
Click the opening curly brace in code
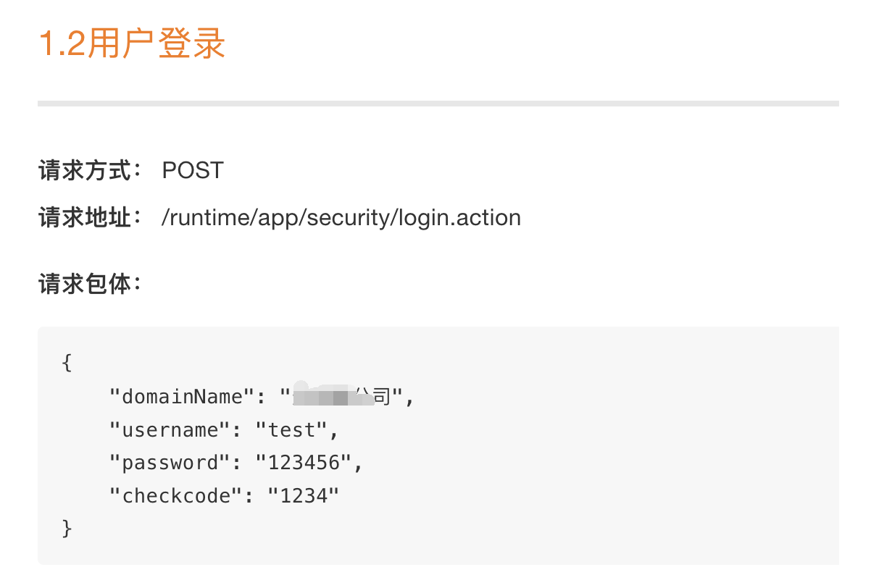point(67,363)
